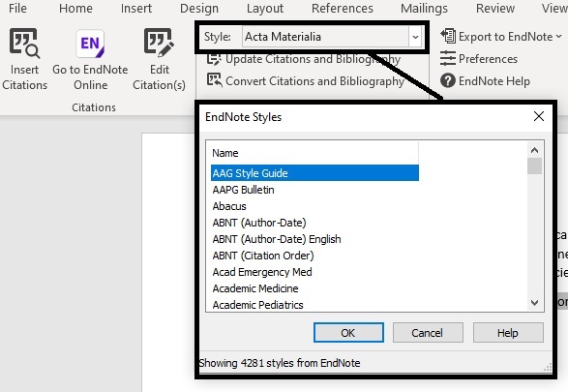Click the styles list scrollbar thumb
Viewport: 568px width, 392px height.
pyautogui.click(x=534, y=166)
